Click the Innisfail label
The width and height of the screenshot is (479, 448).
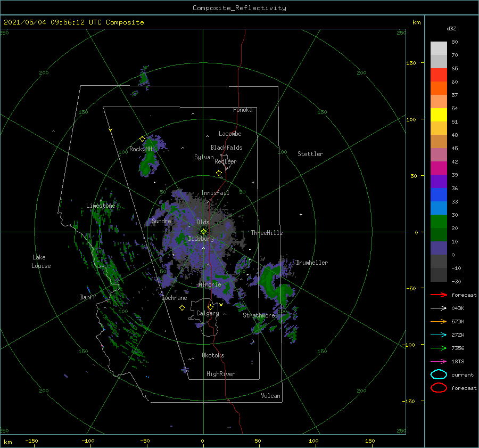coord(215,193)
